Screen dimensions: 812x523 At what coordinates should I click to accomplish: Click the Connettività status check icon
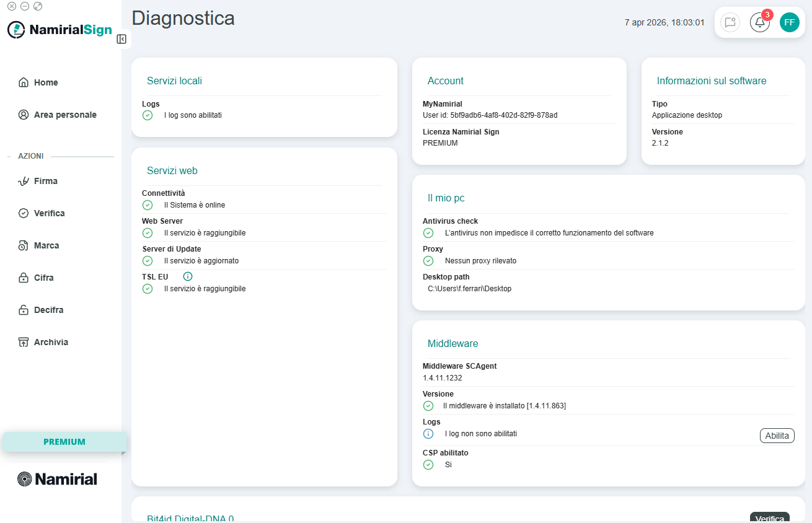148,205
